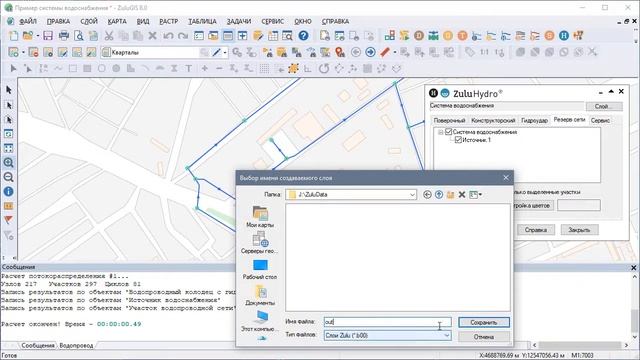Open the СЕРВИС menu
This screenshot has width=640, height=360.
272,21
